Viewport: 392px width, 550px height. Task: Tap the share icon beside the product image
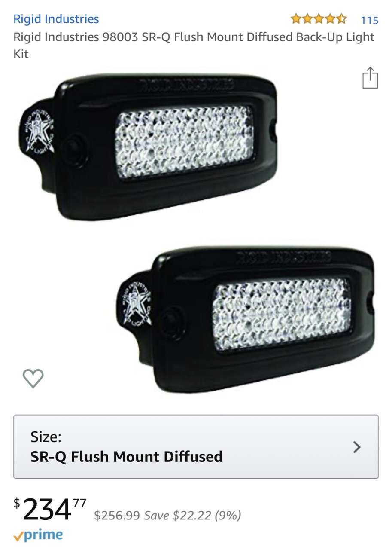coord(370,78)
